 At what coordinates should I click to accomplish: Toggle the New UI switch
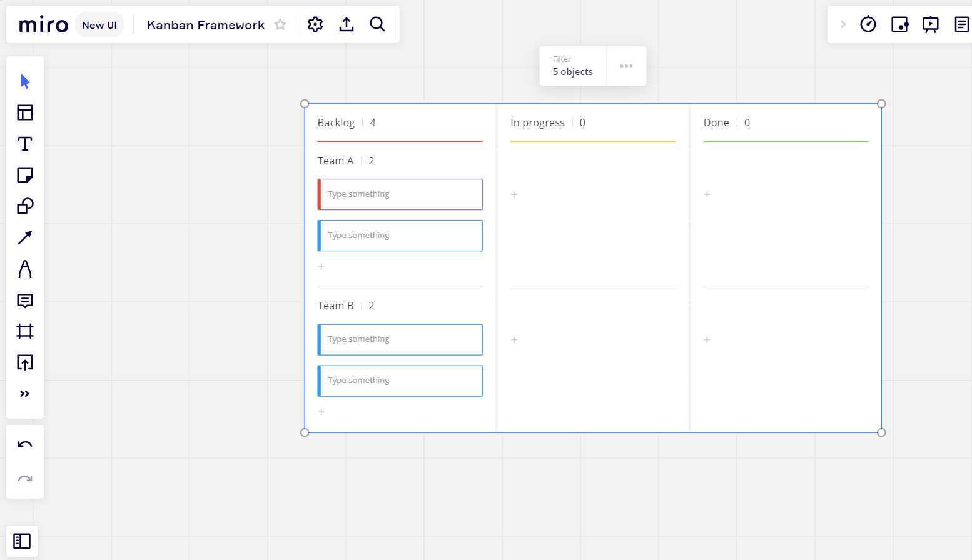click(99, 25)
